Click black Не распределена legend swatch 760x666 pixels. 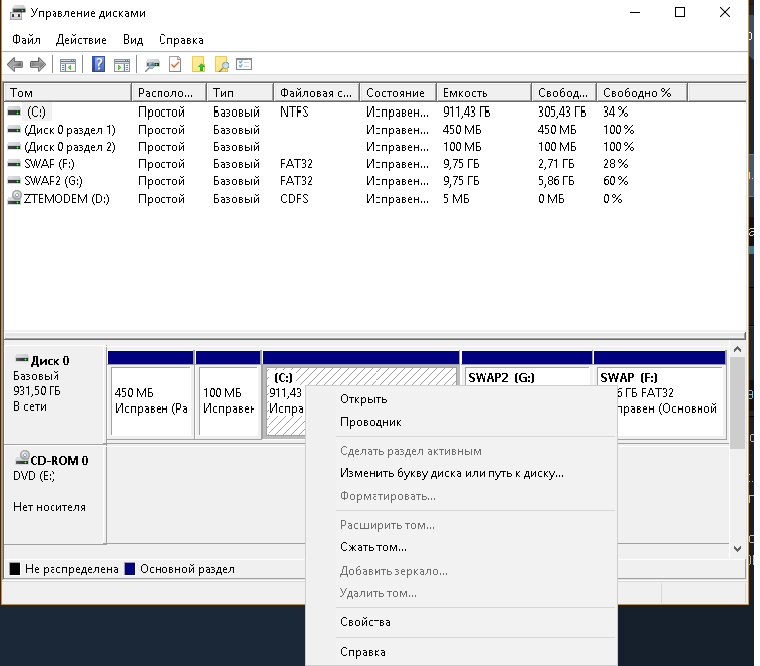click(15, 569)
